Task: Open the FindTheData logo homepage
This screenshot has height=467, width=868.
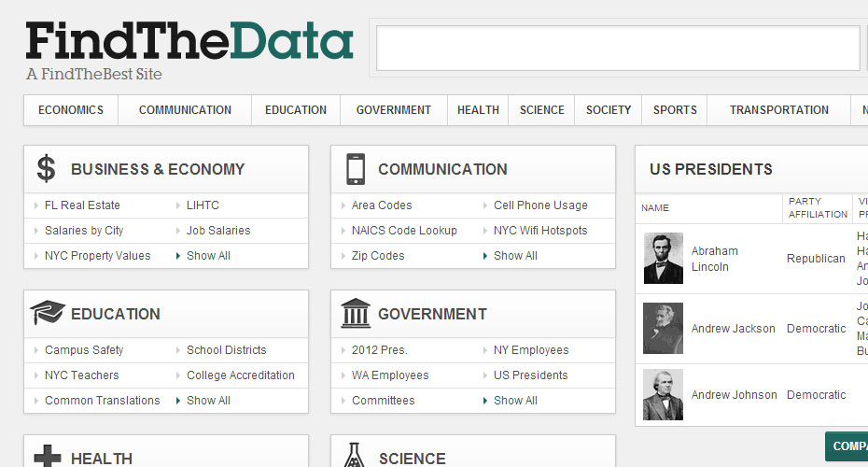Action: tap(189, 43)
